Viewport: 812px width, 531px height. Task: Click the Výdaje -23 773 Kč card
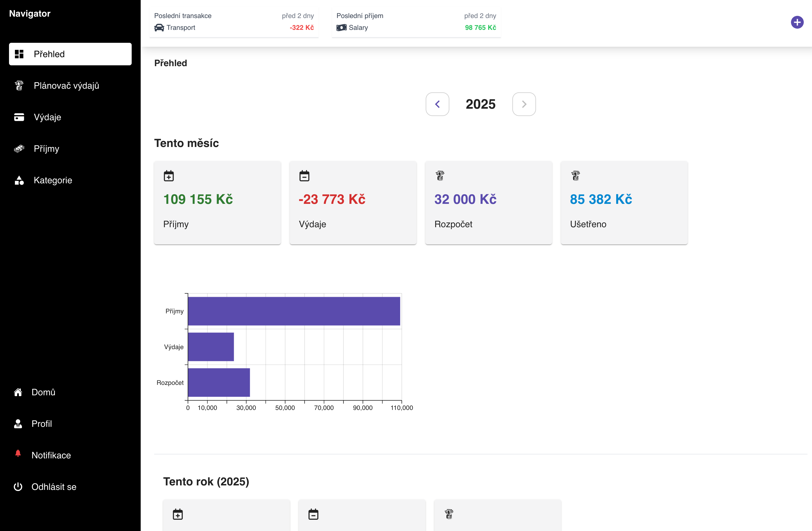pos(353,202)
